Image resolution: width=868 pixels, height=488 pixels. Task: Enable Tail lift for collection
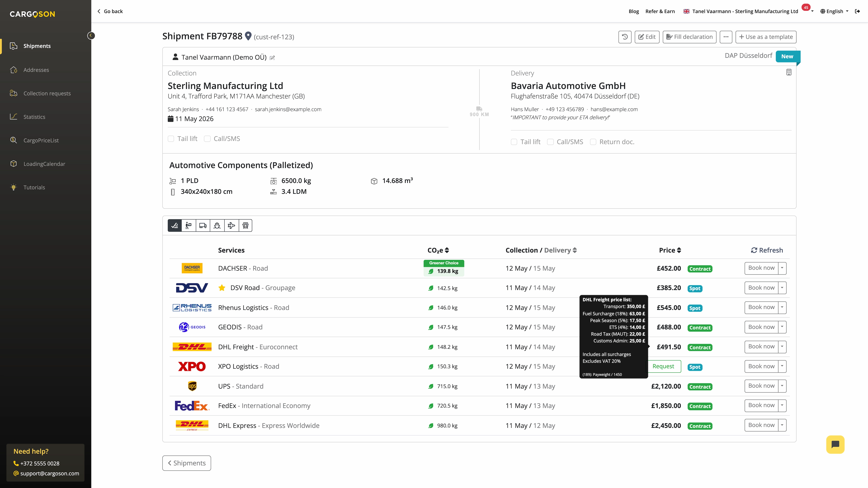(x=171, y=139)
